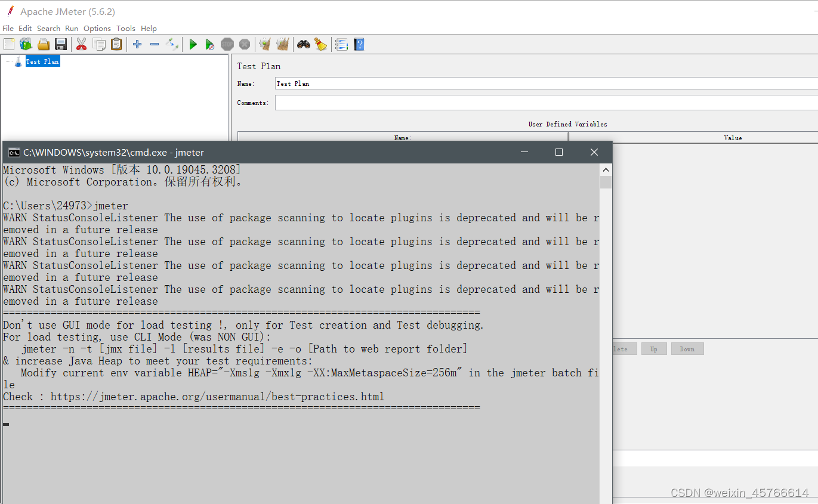Open Function Helper dialog list icon
The width and height of the screenshot is (818, 504).
[341, 44]
